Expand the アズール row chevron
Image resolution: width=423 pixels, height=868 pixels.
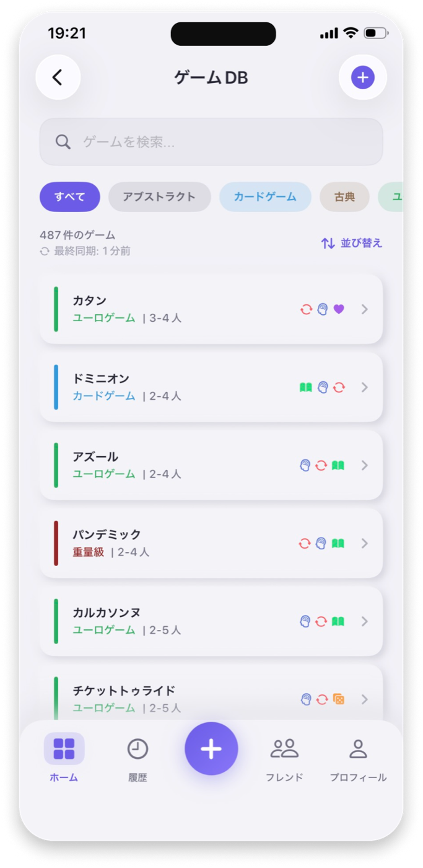(x=364, y=465)
